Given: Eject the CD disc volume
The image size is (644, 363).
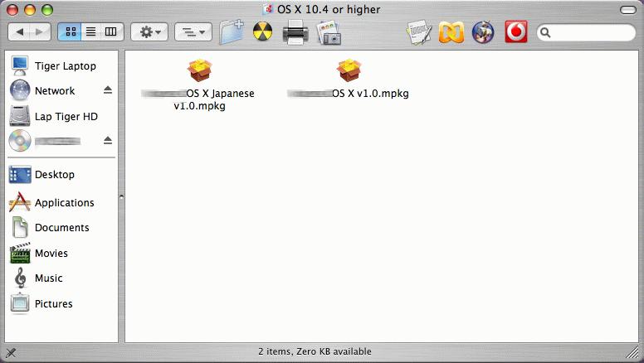Looking at the screenshot, I should 108,140.
